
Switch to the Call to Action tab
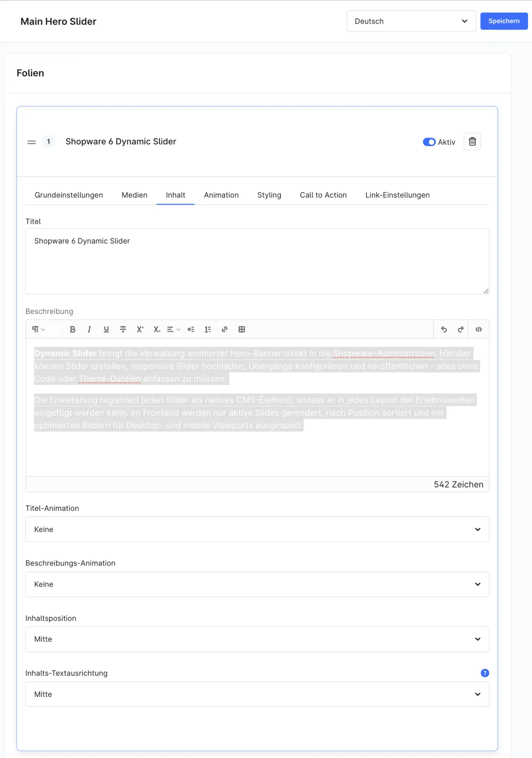323,195
